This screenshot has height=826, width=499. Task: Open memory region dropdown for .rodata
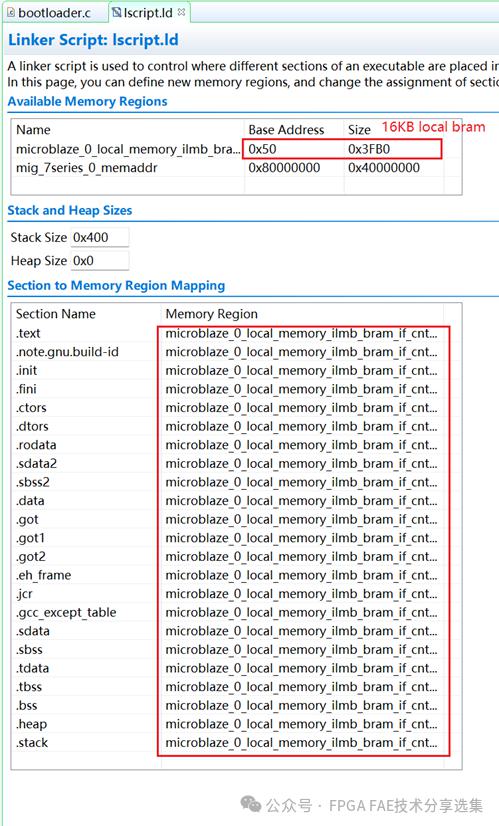(x=301, y=445)
